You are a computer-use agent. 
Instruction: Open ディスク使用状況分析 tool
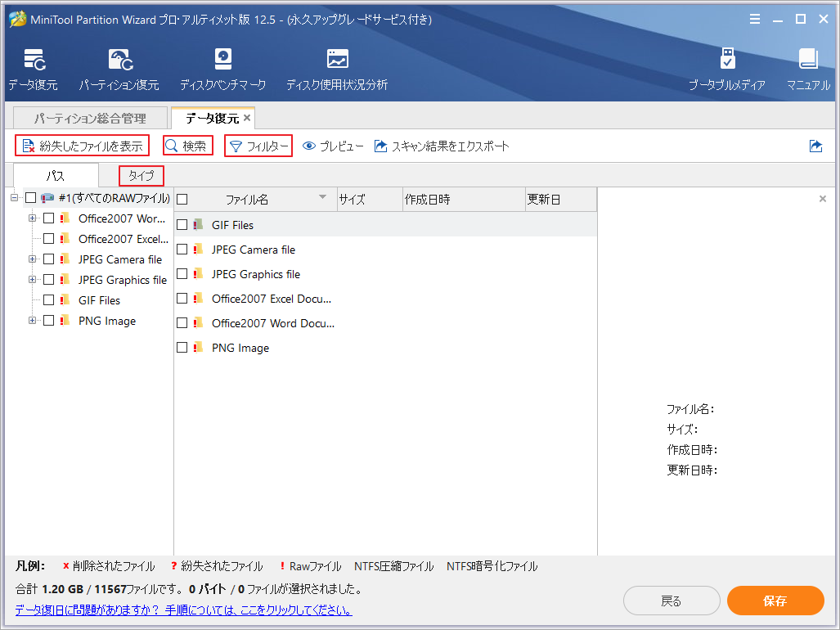point(337,69)
